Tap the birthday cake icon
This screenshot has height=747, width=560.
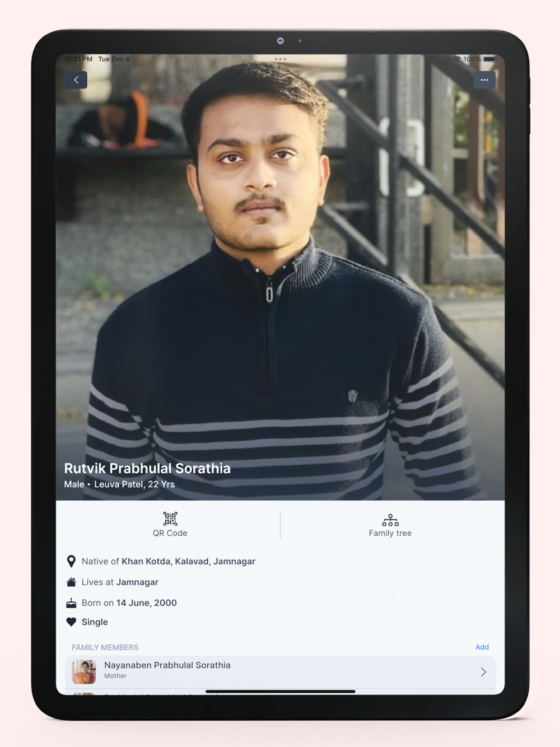point(71,603)
